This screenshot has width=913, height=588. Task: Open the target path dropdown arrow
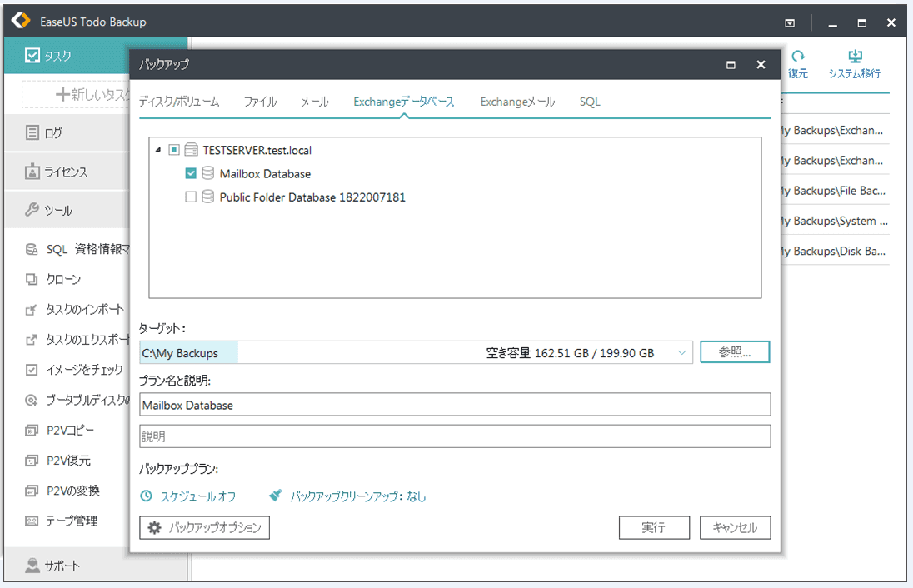[681, 353]
